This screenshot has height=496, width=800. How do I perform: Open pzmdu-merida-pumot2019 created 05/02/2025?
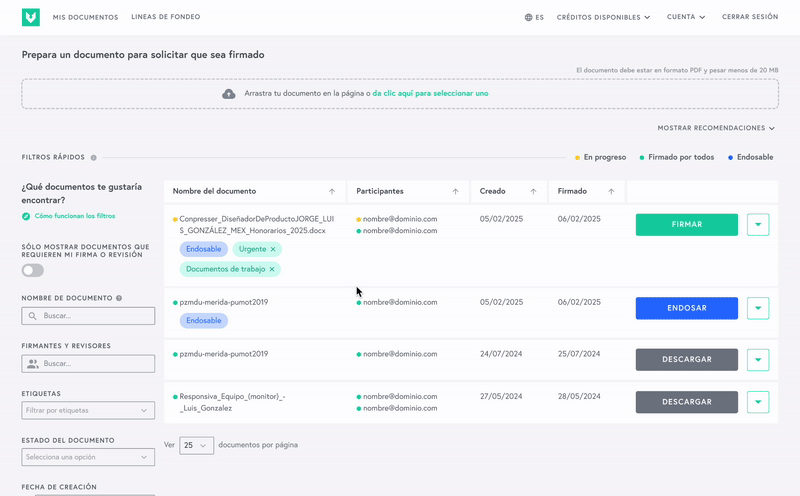point(223,302)
